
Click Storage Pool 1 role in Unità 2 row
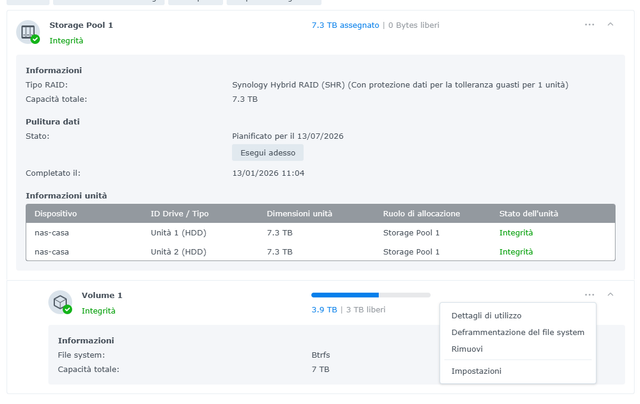[x=411, y=252]
